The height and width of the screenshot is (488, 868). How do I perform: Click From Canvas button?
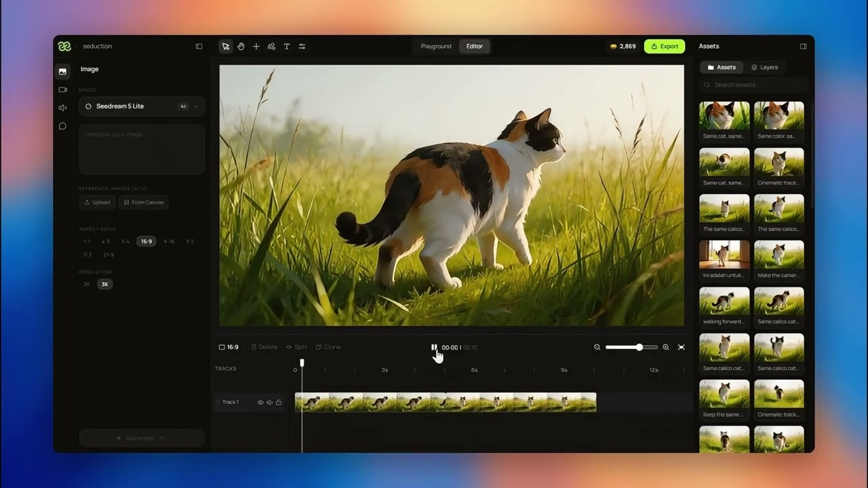click(x=144, y=202)
